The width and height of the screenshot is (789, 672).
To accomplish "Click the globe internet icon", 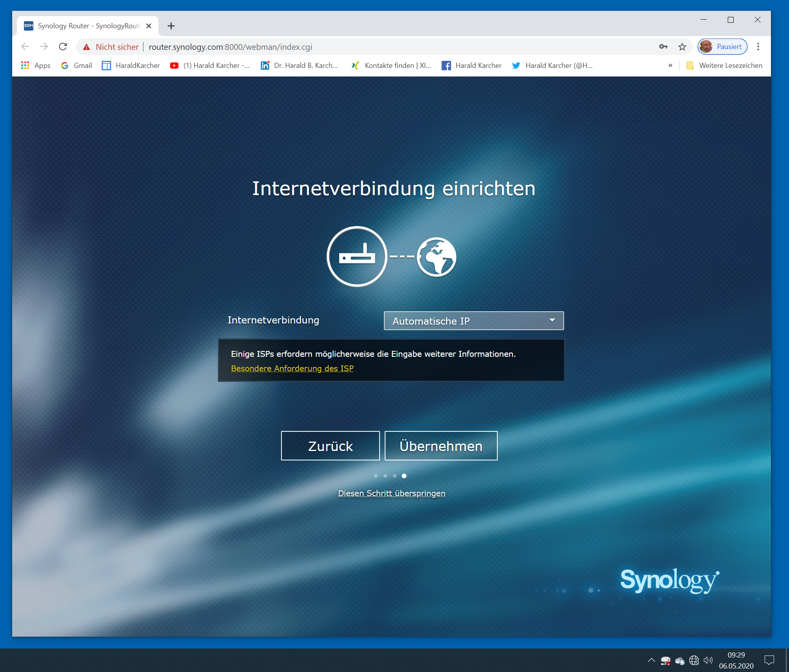I will [x=437, y=257].
